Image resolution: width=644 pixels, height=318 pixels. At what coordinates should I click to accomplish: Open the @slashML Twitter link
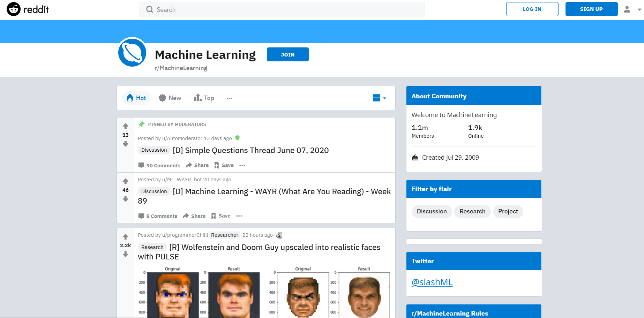coord(432,282)
